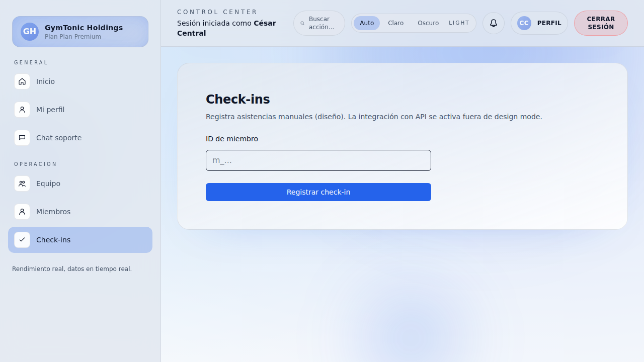Select the Miembros member icon
The image size is (644, 362).
pyautogui.click(x=22, y=212)
